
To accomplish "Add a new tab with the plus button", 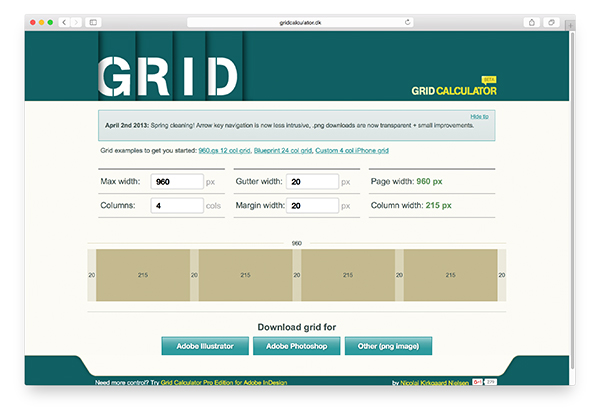I will (x=570, y=26).
